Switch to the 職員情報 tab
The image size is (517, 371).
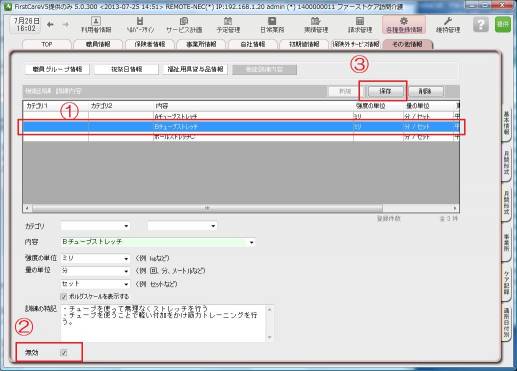click(x=98, y=44)
